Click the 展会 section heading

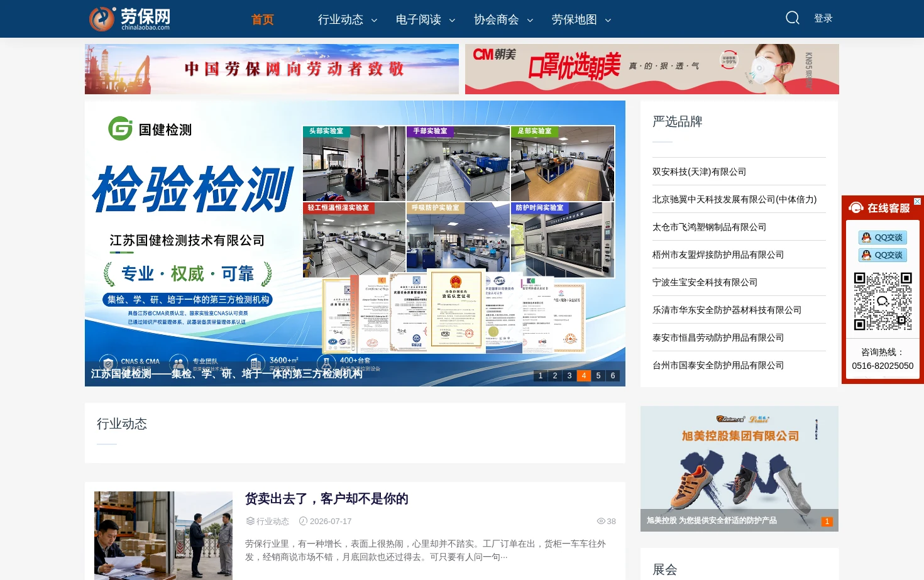[665, 569]
